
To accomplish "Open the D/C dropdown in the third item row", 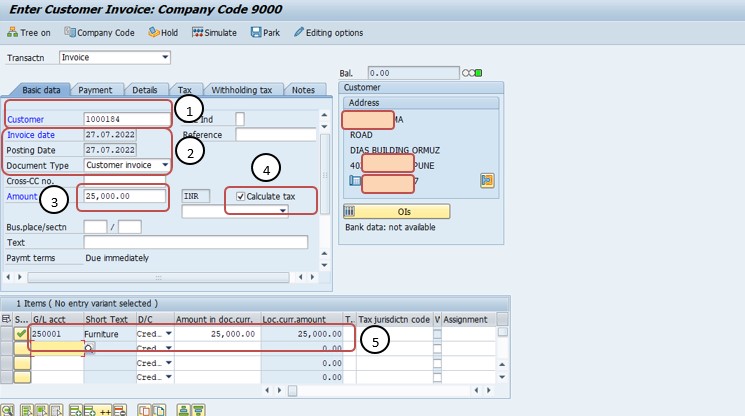I will pos(169,363).
